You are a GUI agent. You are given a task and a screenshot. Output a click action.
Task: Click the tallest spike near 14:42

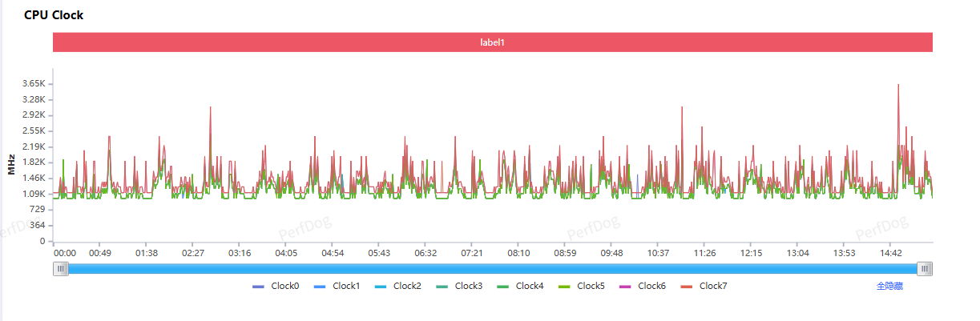pos(898,86)
